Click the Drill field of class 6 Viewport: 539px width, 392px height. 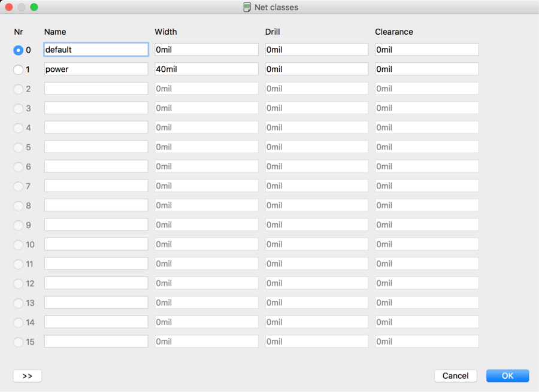pyautogui.click(x=317, y=166)
